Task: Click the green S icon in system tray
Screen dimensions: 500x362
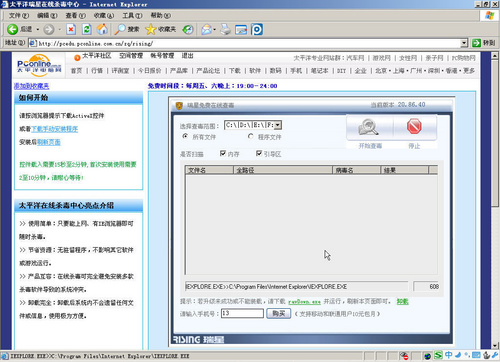Action: tap(438, 355)
